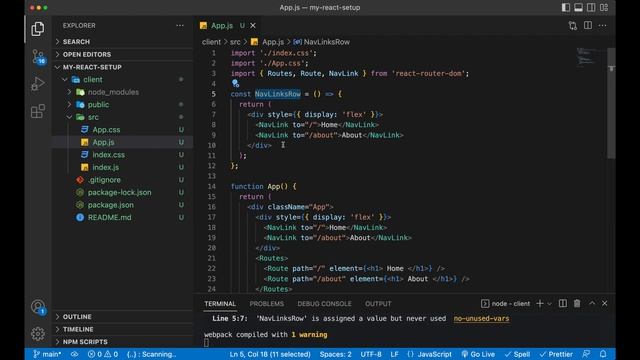Viewport: 640px width, 360px height.
Task: Open the .gitignore file
Action: [122, 180]
